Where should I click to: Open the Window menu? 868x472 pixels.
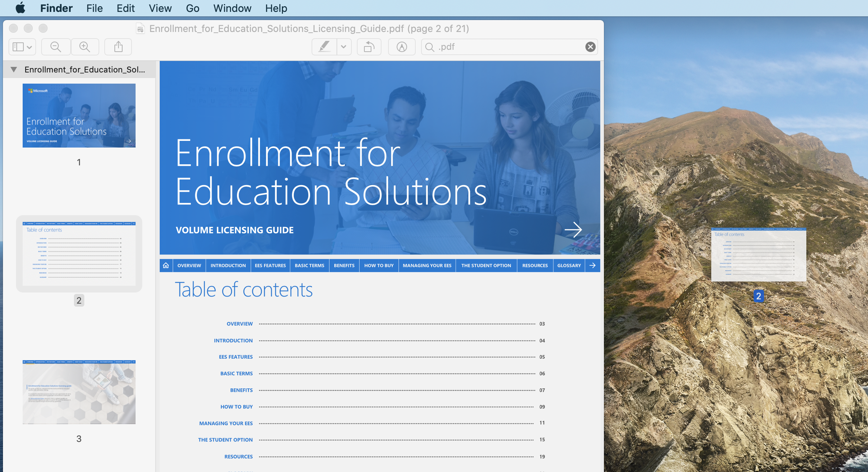click(232, 8)
